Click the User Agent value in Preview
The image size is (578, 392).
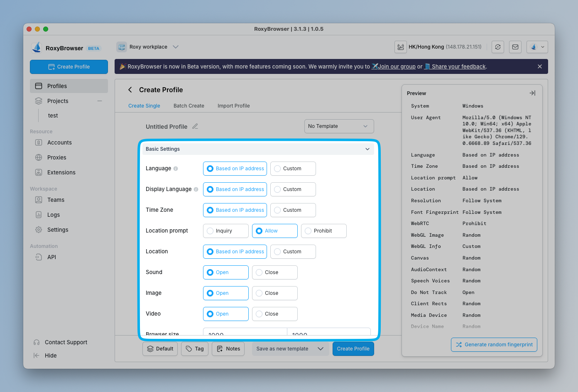[497, 130]
